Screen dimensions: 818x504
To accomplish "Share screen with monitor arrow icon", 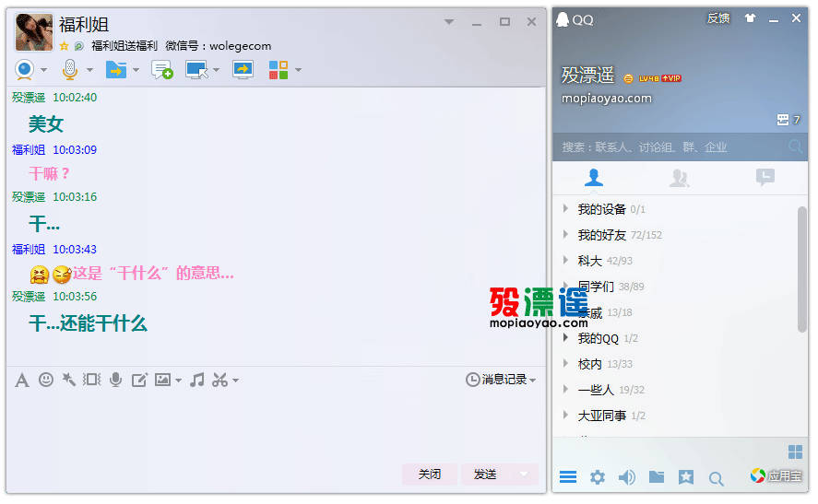I will pos(243,69).
